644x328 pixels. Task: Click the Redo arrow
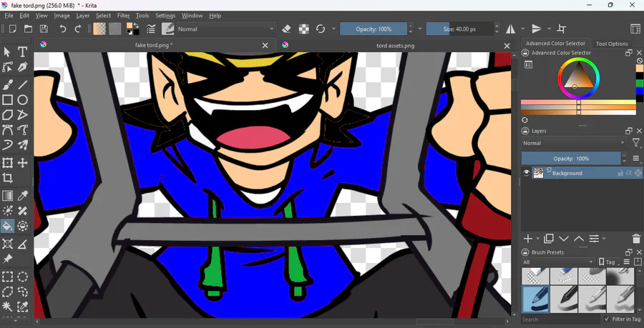[77, 29]
